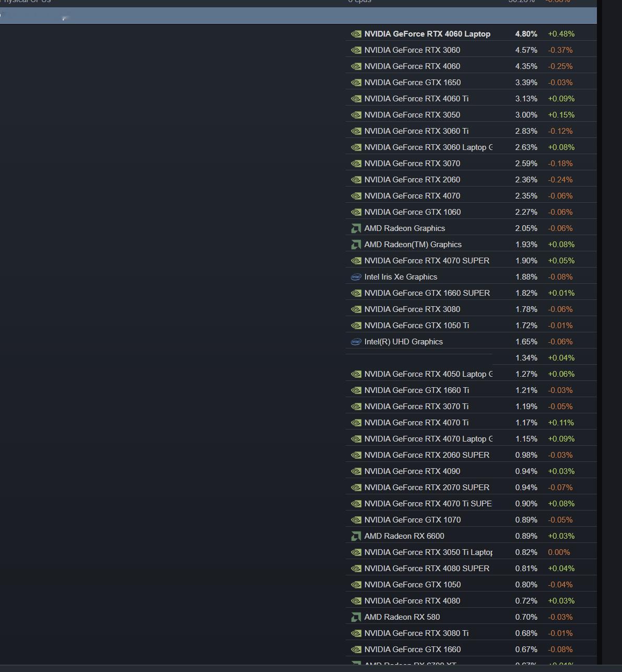Select the -0.37% change for RTX 3060
The image size is (622, 672).
pyautogui.click(x=560, y=50)
